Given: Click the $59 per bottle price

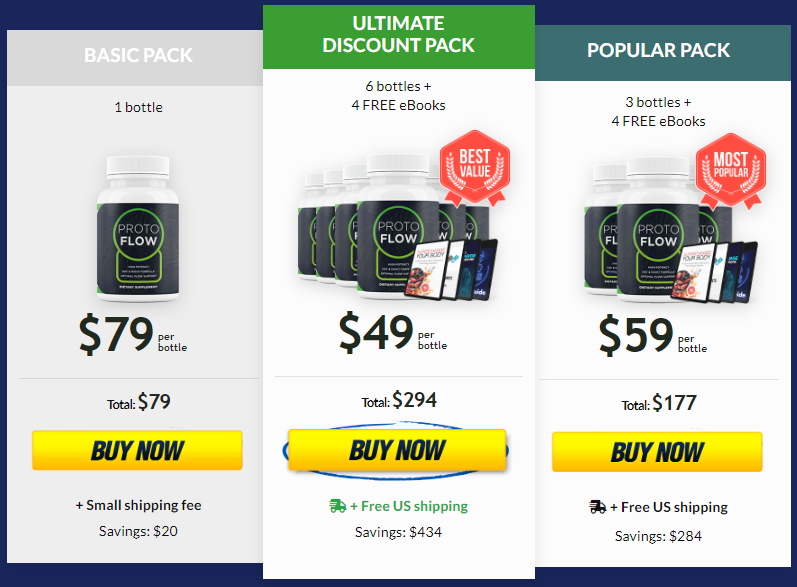Looking at the screenshot, I should coord(653,335).
